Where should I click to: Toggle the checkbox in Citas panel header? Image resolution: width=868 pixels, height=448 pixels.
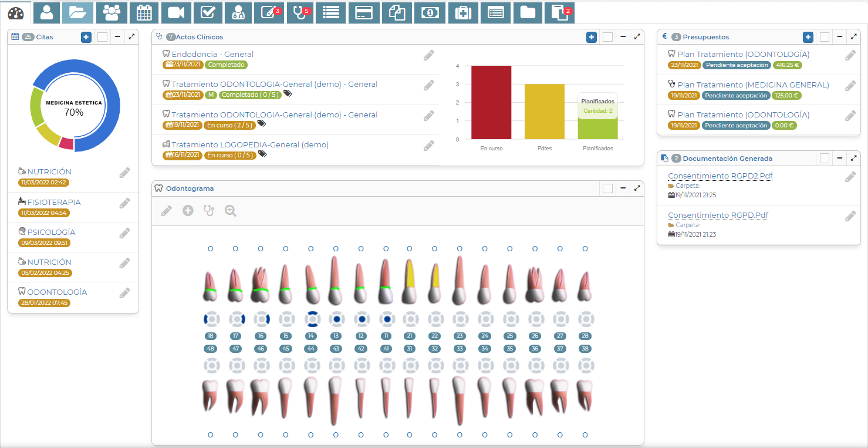[x=103, y=37]
